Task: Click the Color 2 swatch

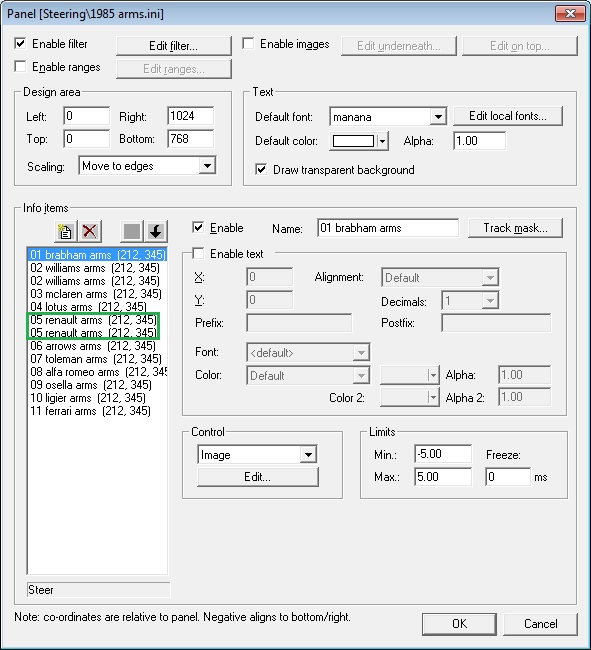Action: (409, 398)
